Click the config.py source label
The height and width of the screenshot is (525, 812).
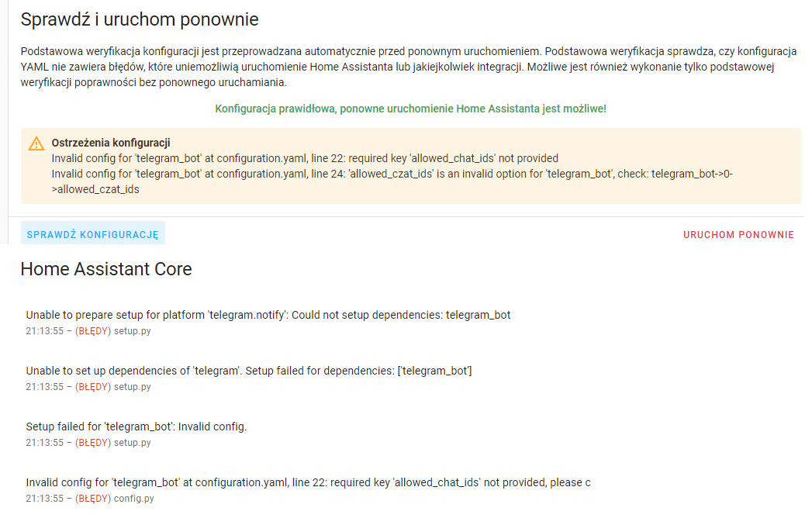click(134, 499)
